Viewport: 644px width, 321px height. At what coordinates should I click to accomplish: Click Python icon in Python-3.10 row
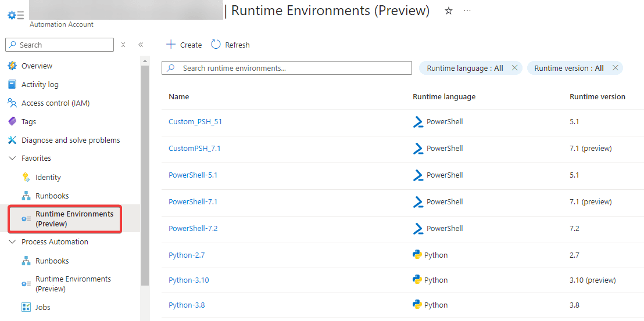pyautogui.click(x=417, y=280)
